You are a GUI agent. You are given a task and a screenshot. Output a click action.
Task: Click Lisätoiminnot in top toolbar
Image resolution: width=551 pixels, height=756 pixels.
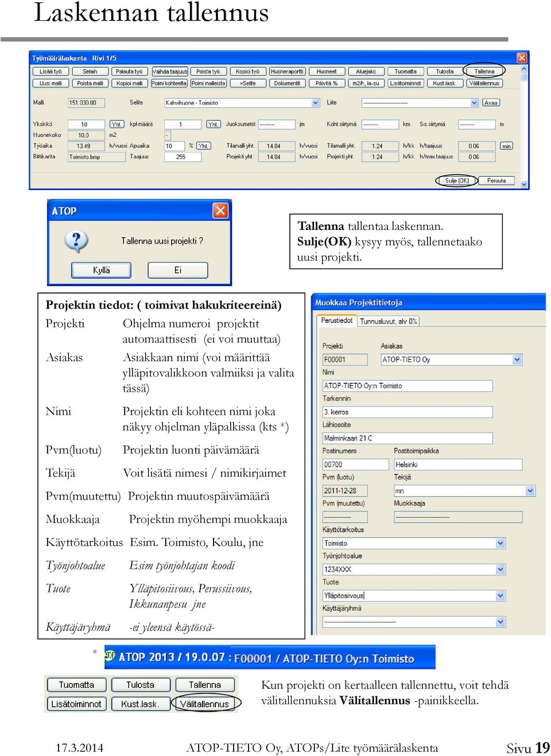click(406, 83)
